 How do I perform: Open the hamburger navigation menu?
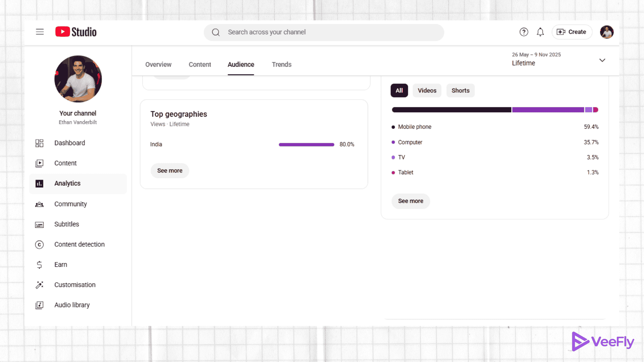[x=40, y=32]
